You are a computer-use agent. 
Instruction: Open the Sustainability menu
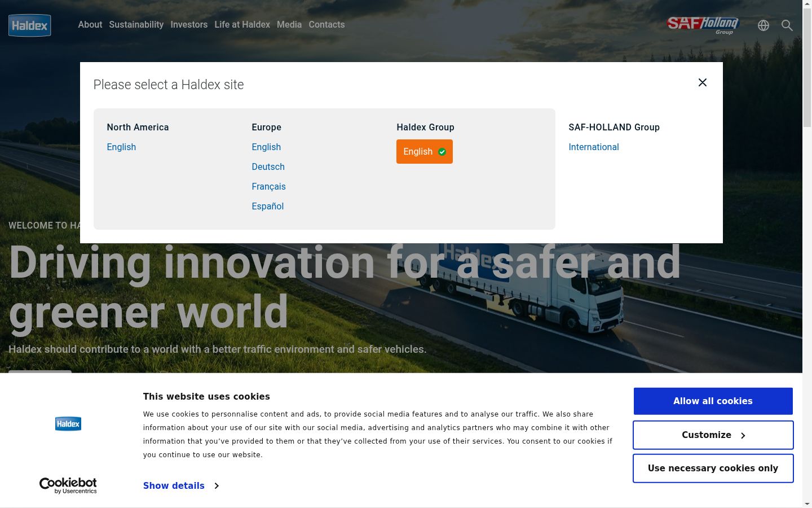coord(136,25)
